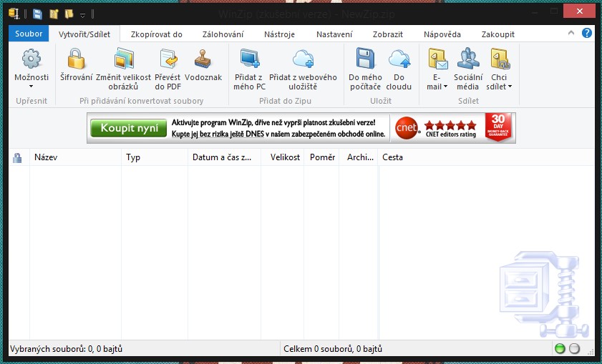Sort by Archi... column header

[x=359, y=157]
